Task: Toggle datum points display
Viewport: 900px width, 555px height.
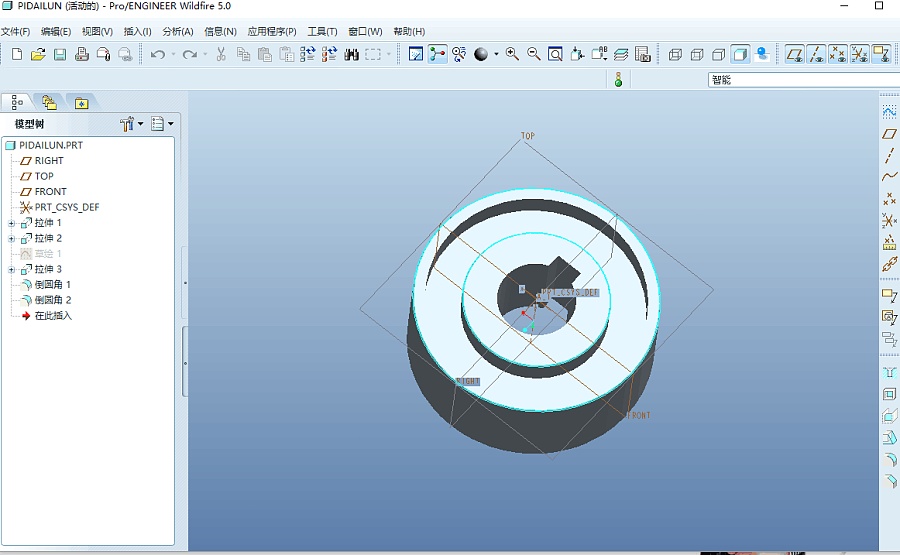Action: click(838, 55)
